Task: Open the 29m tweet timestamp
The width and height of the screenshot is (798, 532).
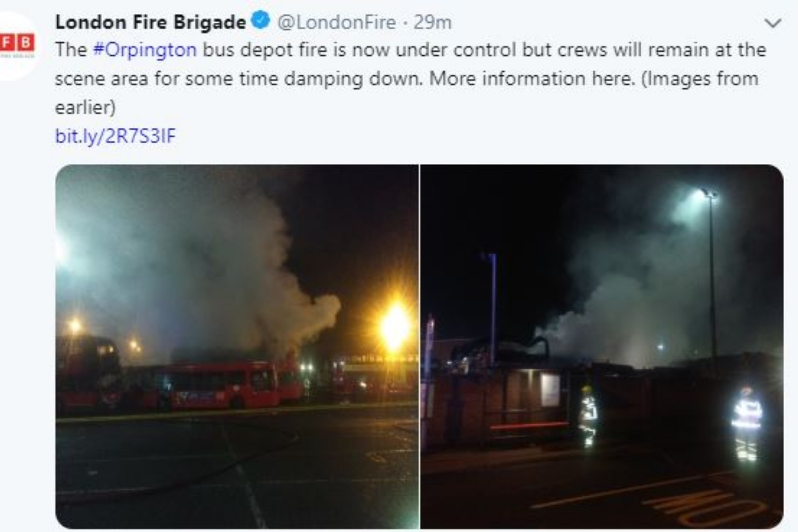Action: 433,22
